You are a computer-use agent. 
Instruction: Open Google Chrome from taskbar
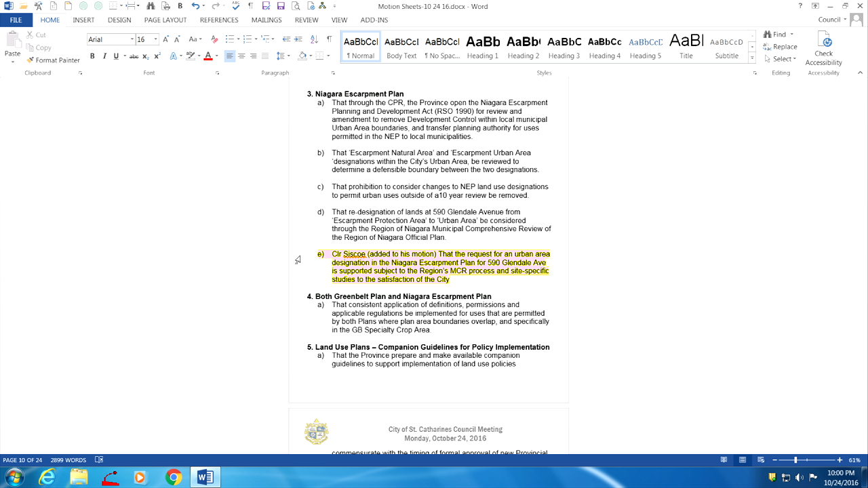point(174,478)
